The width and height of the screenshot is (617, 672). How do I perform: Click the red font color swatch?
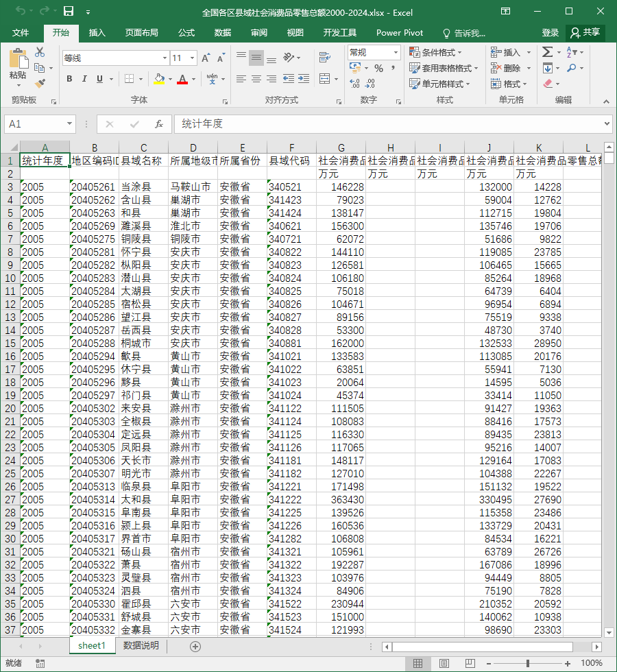[182, 80]
